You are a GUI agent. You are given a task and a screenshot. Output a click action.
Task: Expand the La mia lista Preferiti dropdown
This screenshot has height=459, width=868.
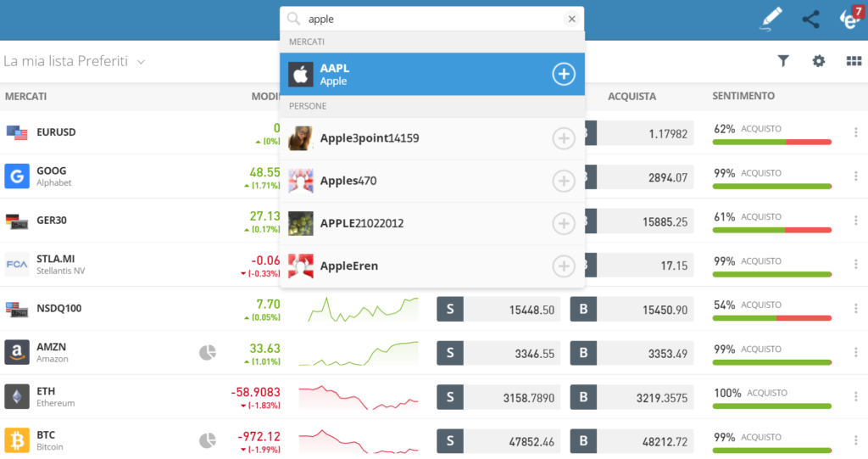coord(75,61)
